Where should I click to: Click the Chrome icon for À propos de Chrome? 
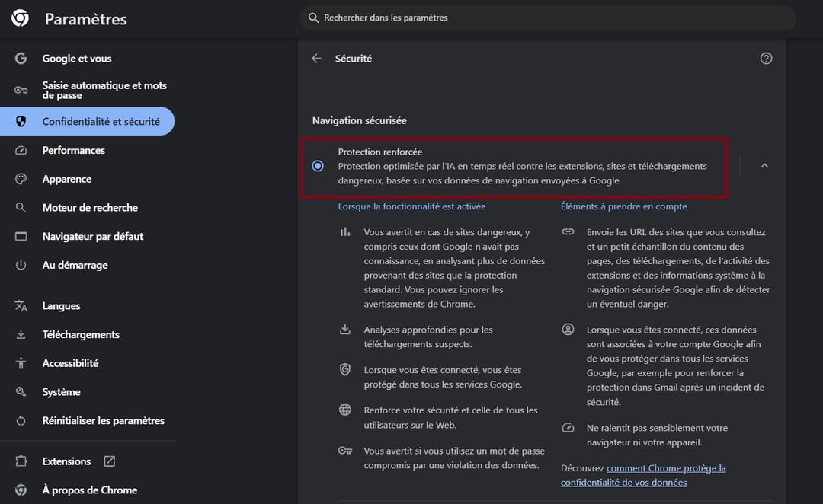point(21,490)
